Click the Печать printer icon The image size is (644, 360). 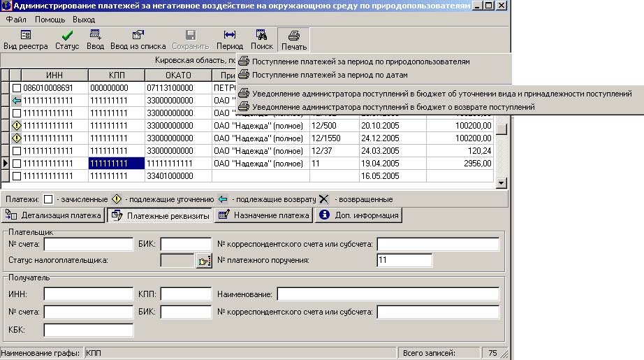(294, 34)
